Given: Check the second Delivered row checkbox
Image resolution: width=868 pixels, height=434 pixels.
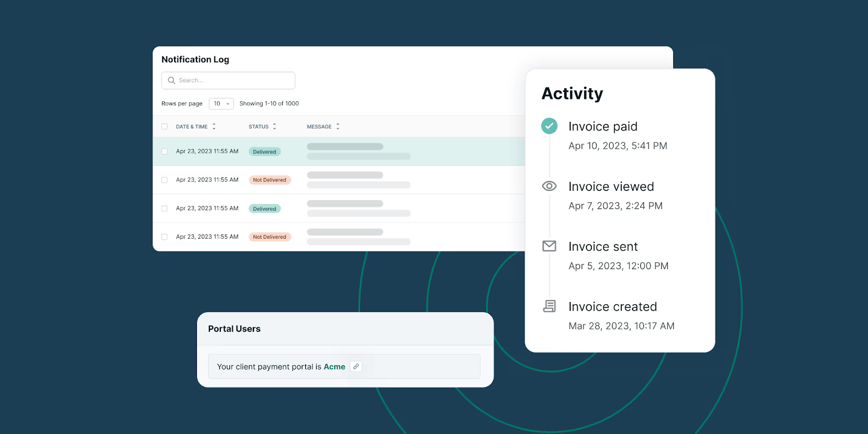Looking at the screenshot, I should point(164,208).
